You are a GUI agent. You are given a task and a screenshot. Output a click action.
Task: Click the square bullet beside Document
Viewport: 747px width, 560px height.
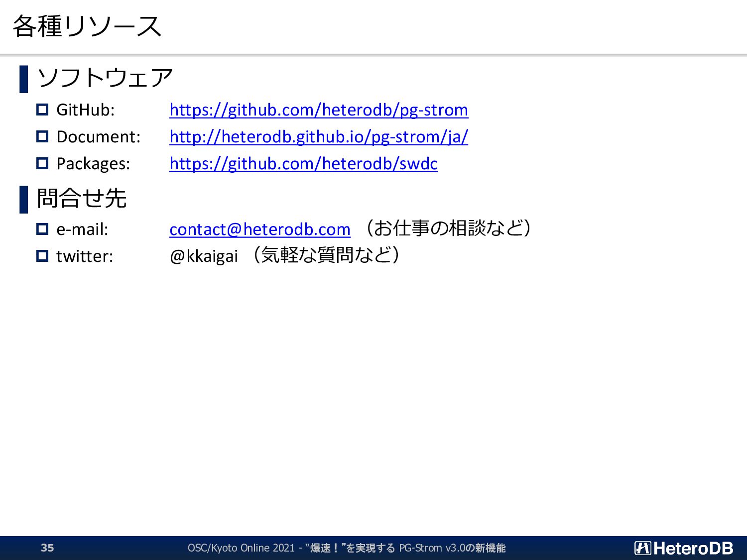coord(42,136)
